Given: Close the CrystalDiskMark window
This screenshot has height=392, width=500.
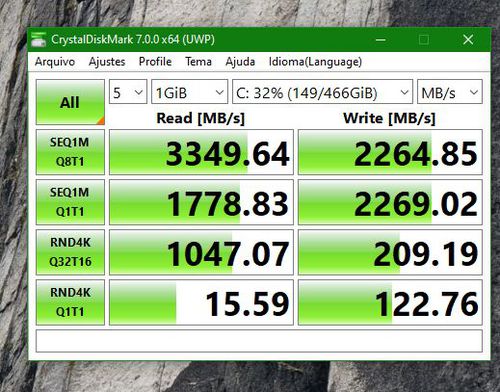Looking at the screenshot, I should [x=468, y=40].
